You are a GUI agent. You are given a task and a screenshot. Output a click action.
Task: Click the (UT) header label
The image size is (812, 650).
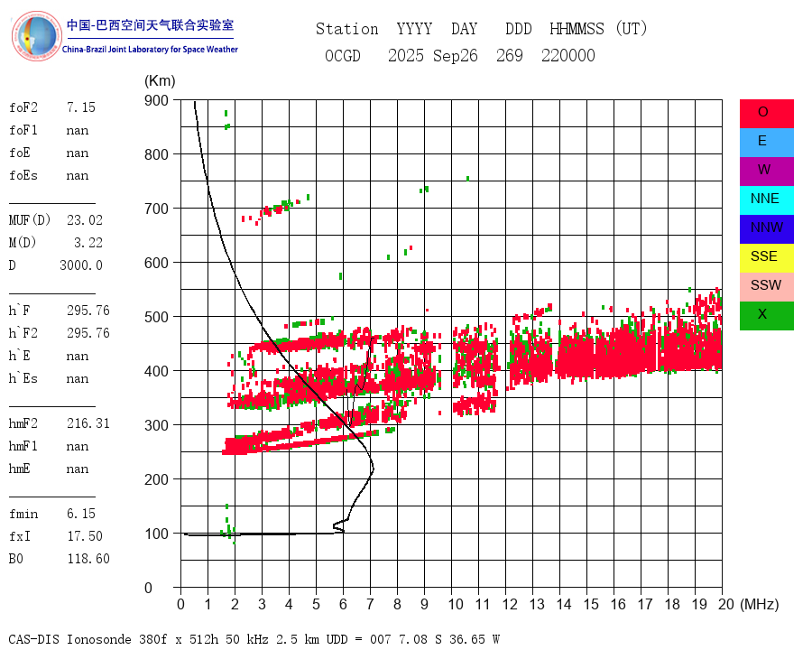point(632,29)
